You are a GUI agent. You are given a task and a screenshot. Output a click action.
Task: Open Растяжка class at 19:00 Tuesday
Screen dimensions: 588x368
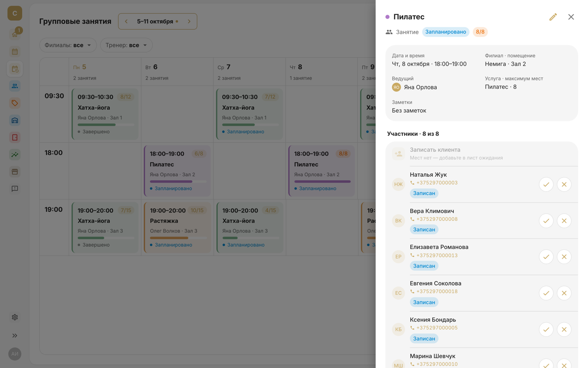pos(177,228)
